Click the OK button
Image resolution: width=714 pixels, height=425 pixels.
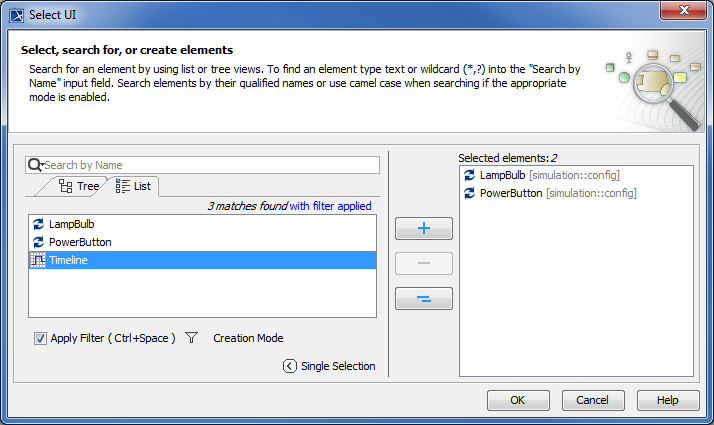click(518, 400)
